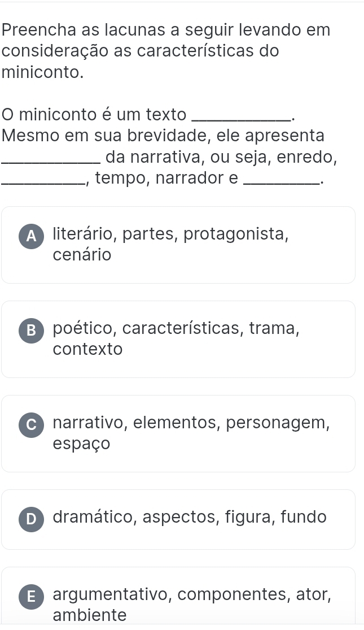Viewport: 364px width, 630px height.
Task: Click the letter E circle badge
Action: point(28,596)
